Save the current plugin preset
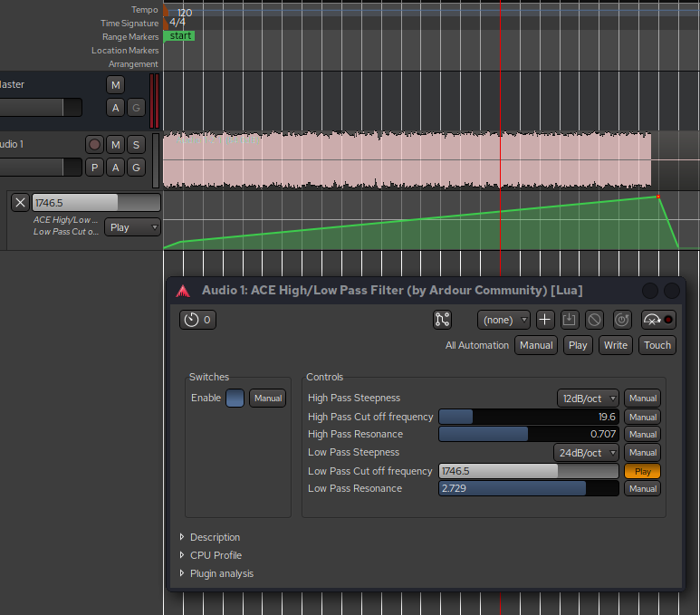 click(x=570, y=320)
